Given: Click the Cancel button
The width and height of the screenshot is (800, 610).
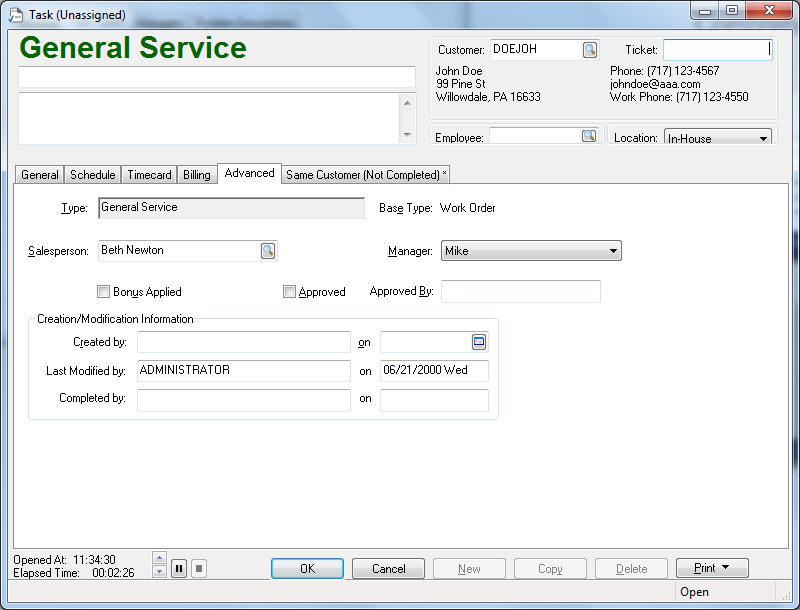Looking at the screenshot, I should click(x=388, y=568).
